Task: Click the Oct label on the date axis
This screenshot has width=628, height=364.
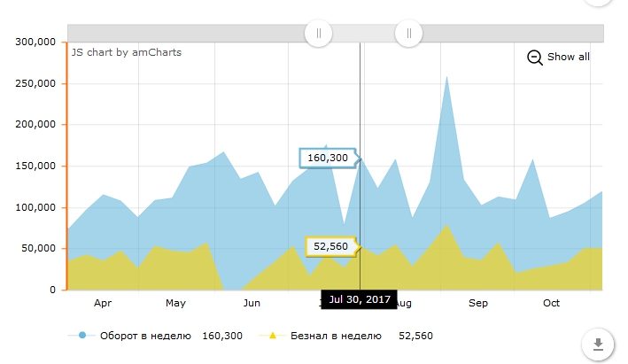Action: tap(551, 304)
